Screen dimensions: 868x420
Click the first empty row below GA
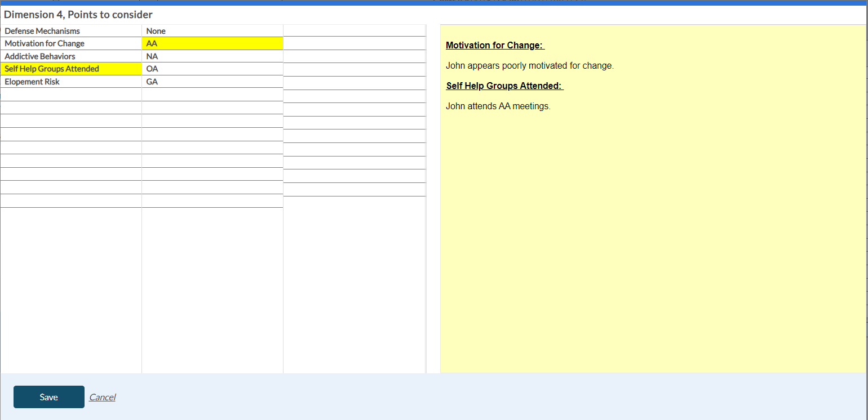click(212, 95)
